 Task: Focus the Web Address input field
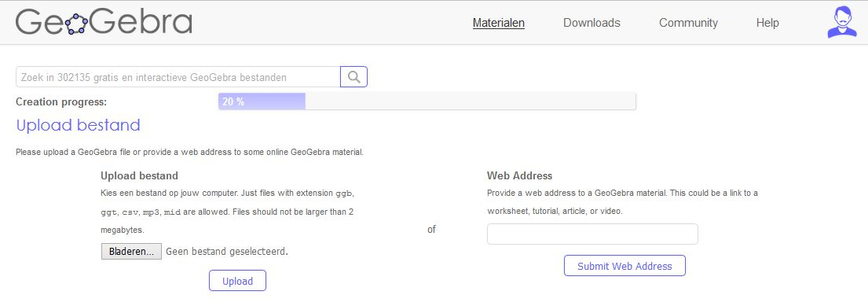point(592,234)
